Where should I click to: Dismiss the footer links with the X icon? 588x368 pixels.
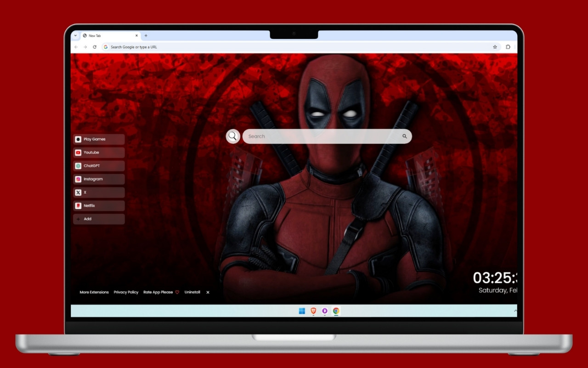[208, 292]
